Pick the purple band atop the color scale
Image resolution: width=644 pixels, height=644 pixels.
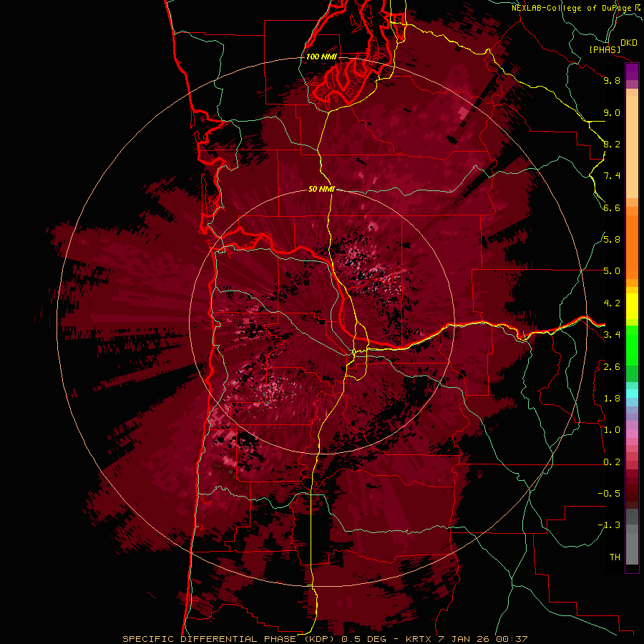632,72
